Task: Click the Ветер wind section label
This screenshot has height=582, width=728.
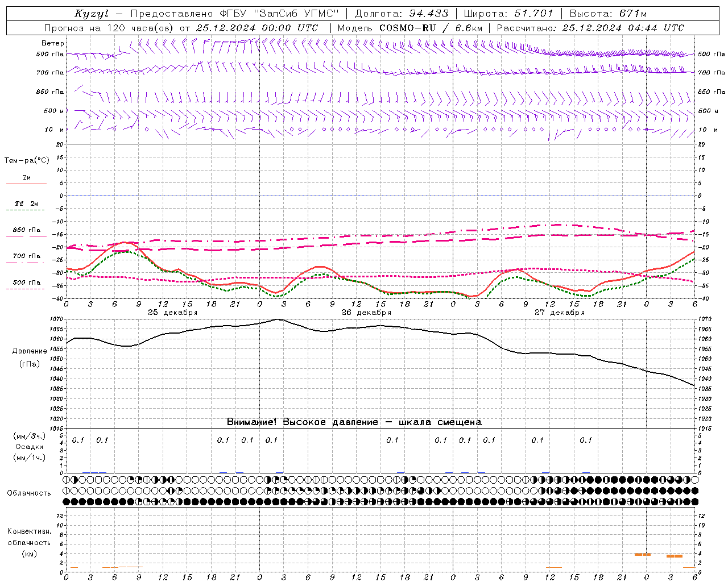Action: (x=53, y=43)
